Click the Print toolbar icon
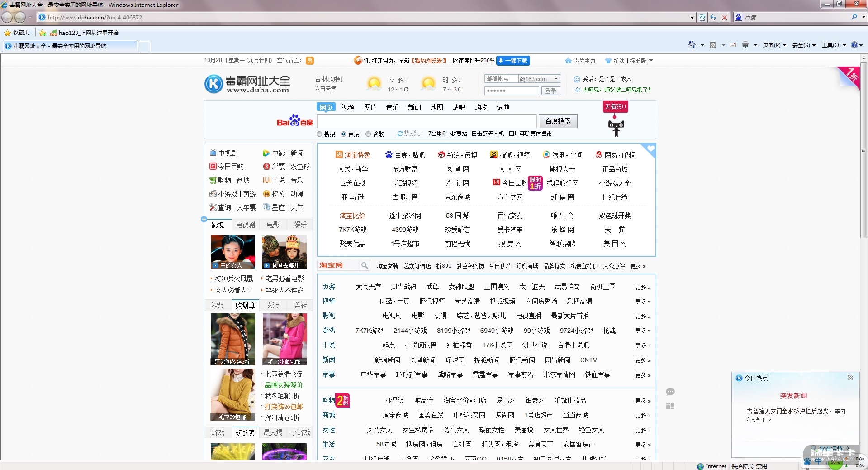Image resolution: width=868 pixels, height=470 pixels. pos(745,45)
